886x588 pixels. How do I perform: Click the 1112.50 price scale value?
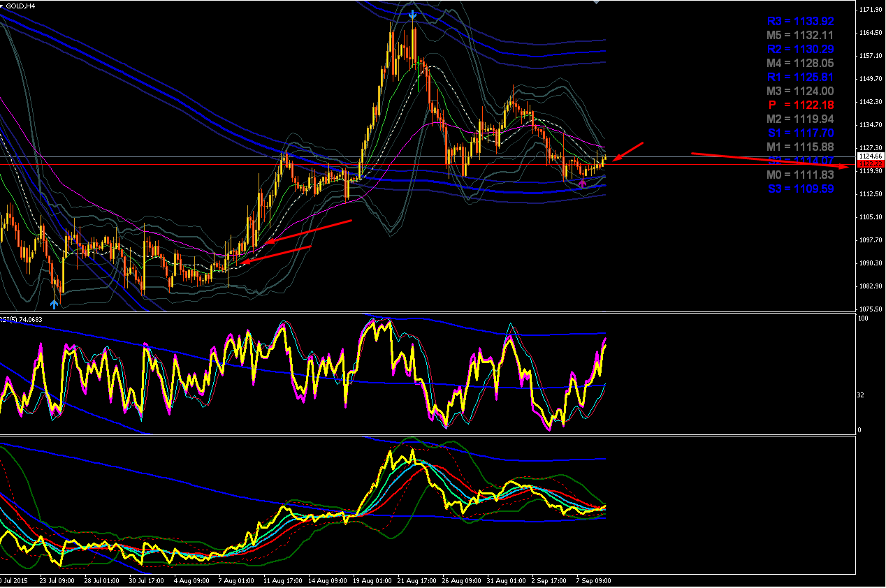[x=871, y=194]
